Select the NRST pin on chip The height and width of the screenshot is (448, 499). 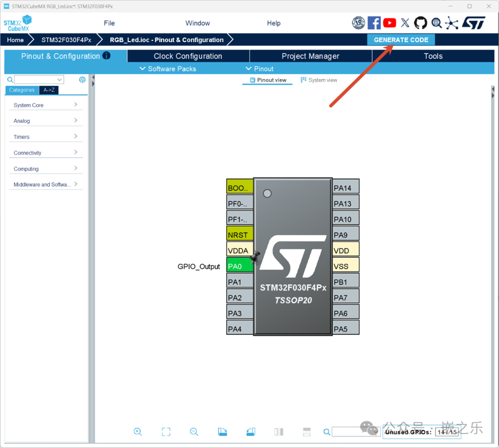click(x=240, y=235)
